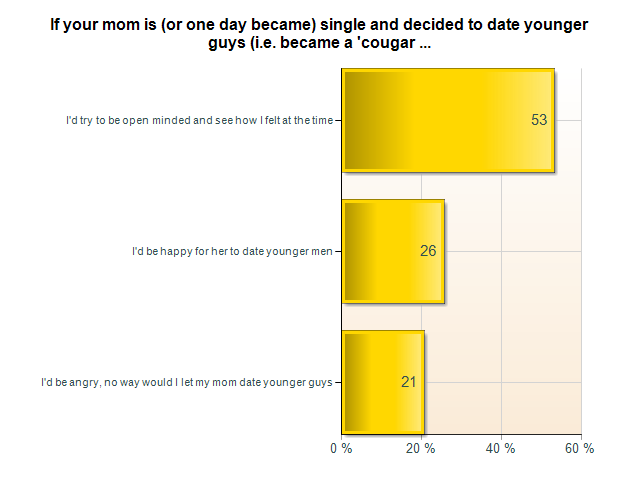Click the 60 % axis label
640x480 pixels.
580,449
